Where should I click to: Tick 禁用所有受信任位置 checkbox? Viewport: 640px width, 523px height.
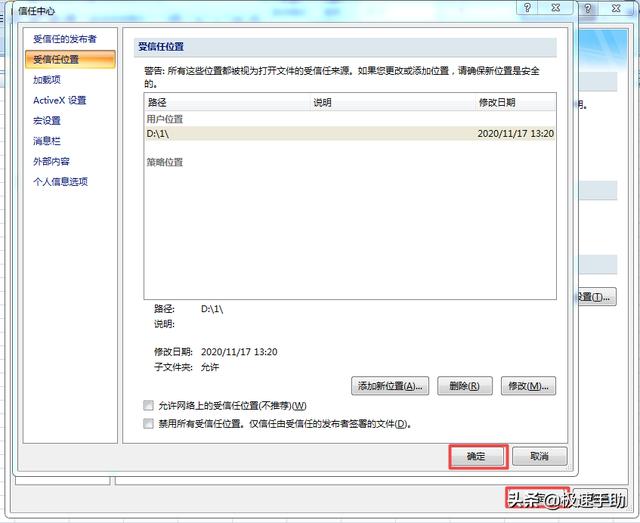coord(149,423)
